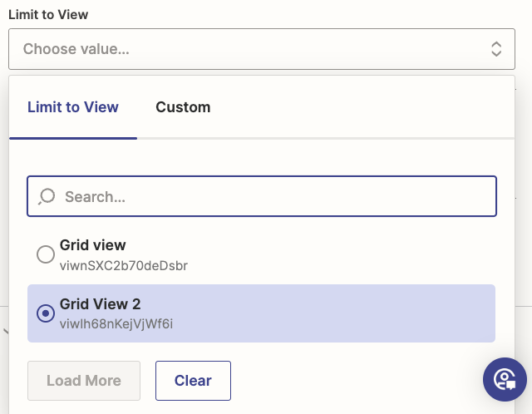Click the magnifier icon in the search box
This screenshot has width=532, height=414.
pos(47,196)
